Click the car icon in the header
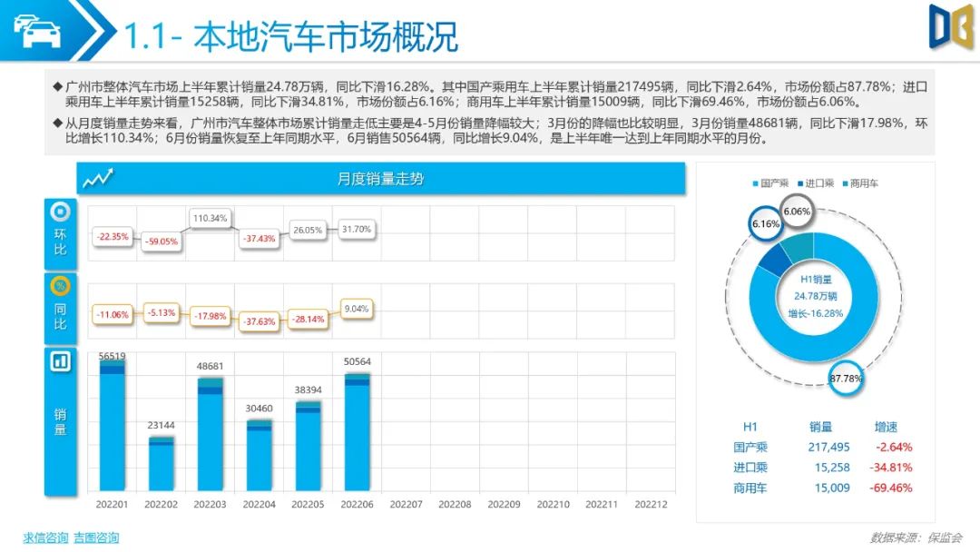Image resolution: width=980 pixels, height=552 pixels. click(37, 31)
